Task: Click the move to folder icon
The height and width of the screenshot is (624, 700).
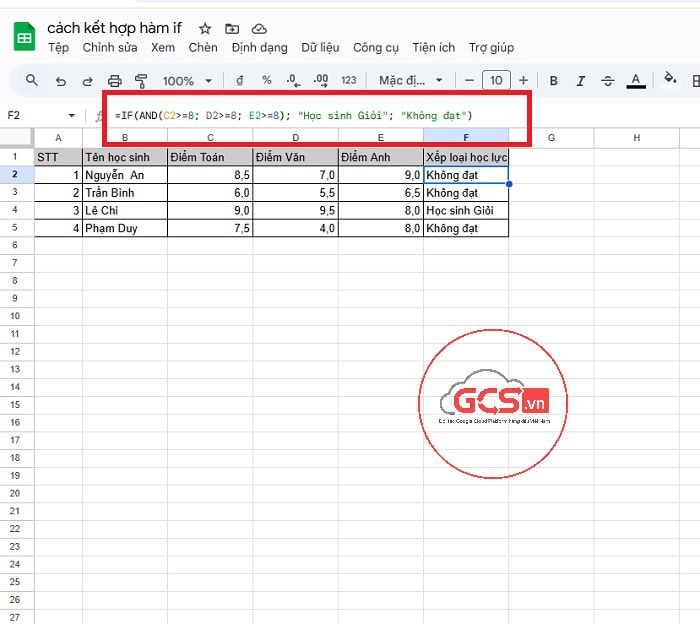Action: 232,28
